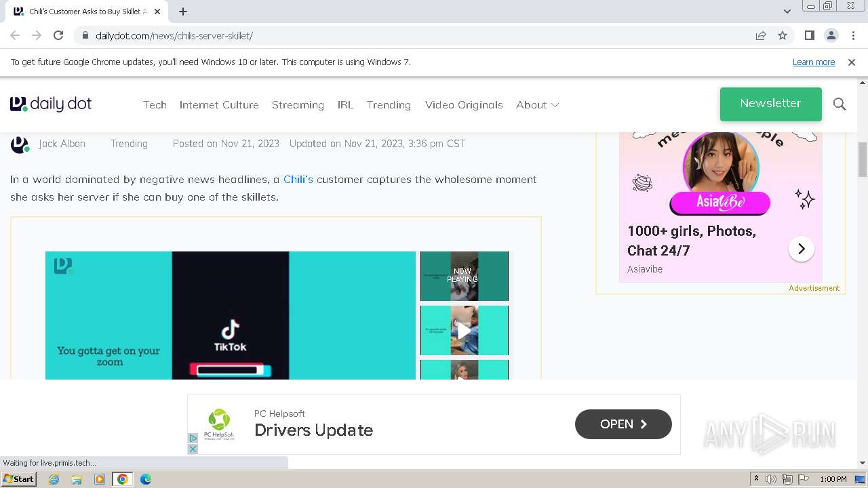
Task: Click the video's Daily Dot watermark logo
Action: click(63, 266)
